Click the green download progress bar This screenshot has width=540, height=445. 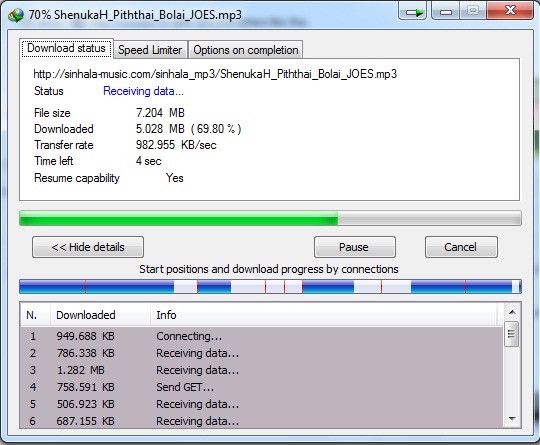pyautogui.click(x=270, y=218)
